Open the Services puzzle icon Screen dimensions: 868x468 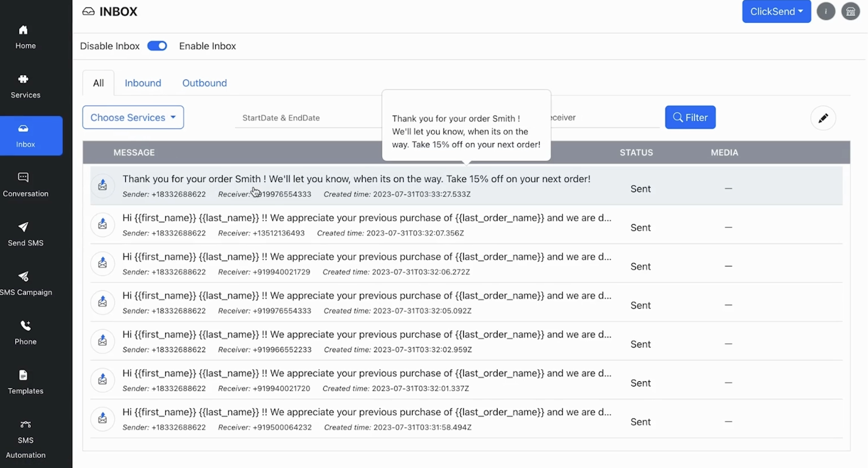pyautogui.click(x=23, y=79)
